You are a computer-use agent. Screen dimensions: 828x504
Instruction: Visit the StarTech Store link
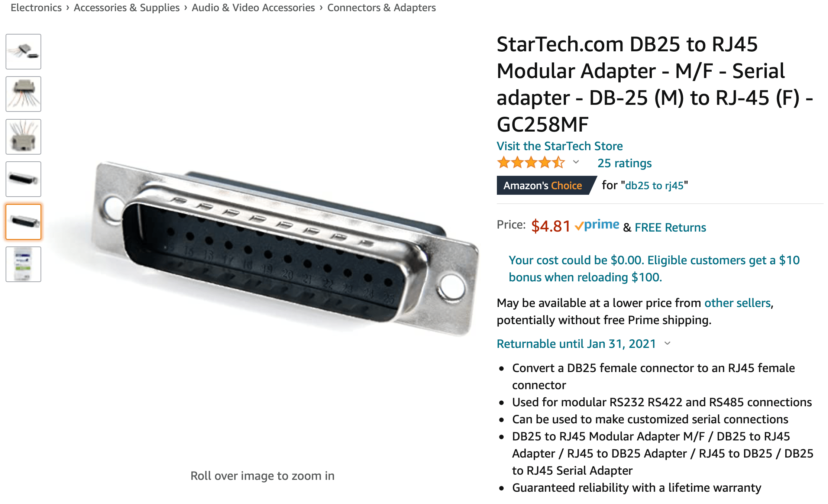tap(560, 146)
